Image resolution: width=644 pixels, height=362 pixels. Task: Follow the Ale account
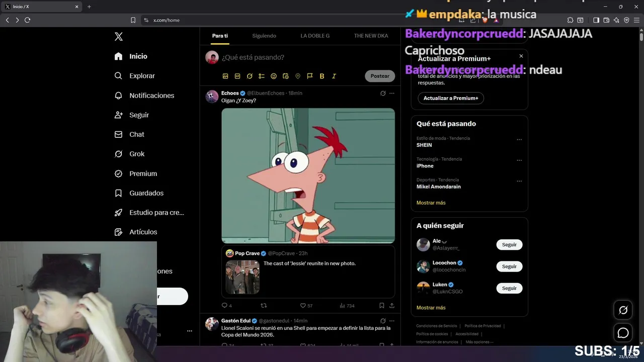click(509, 245)
